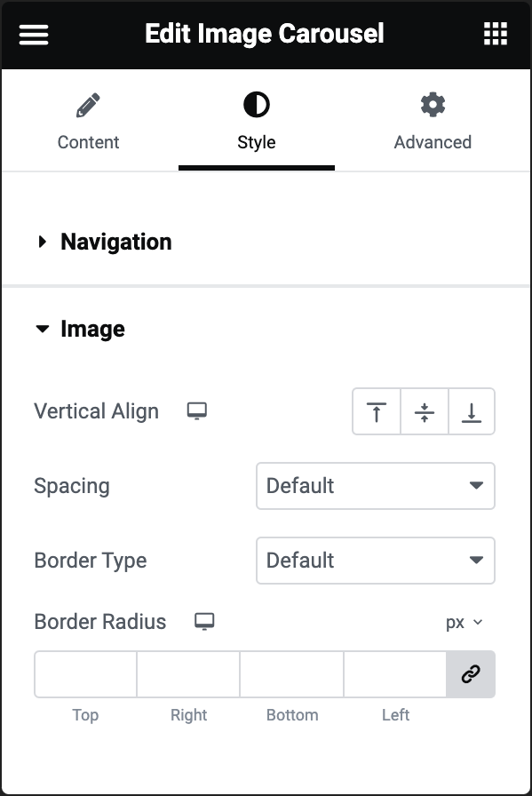Toggle the link values chain icon
The image size is (532, 796).
point(471,674)
